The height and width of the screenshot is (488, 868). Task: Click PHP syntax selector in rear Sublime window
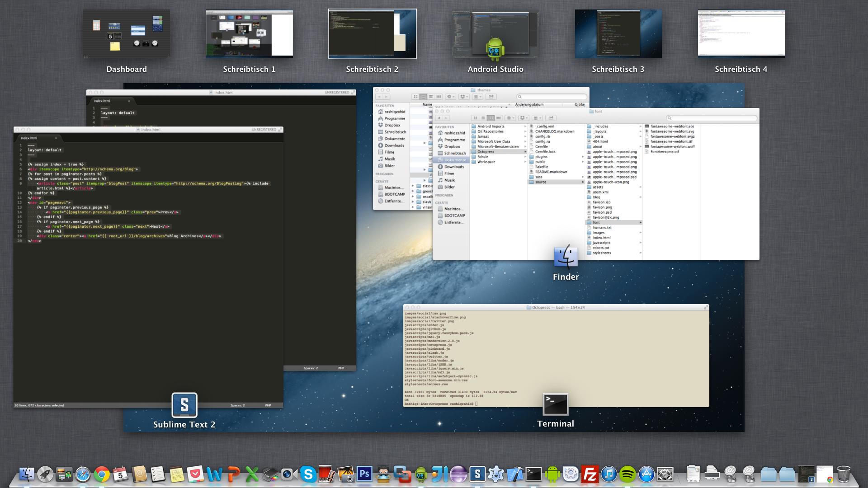(x=341, y=368)
